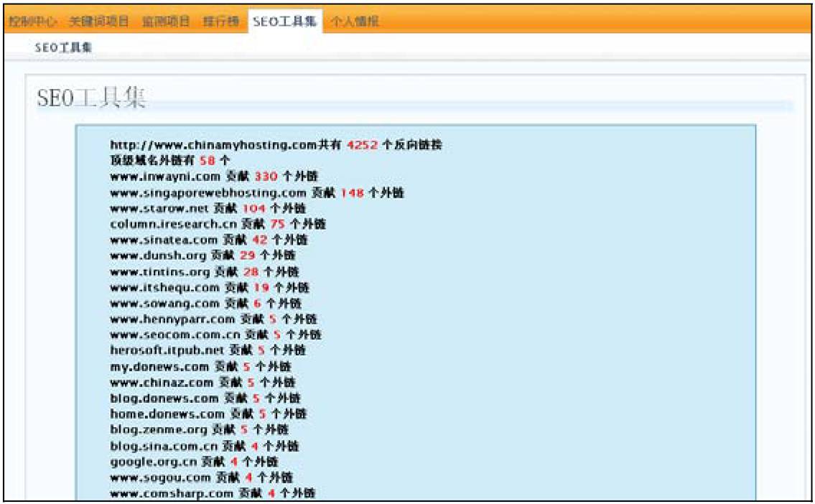Click the large SEO工具集 page heading
Image resolution: width=815 pixels, height=504 pixels.
(91, 97)
